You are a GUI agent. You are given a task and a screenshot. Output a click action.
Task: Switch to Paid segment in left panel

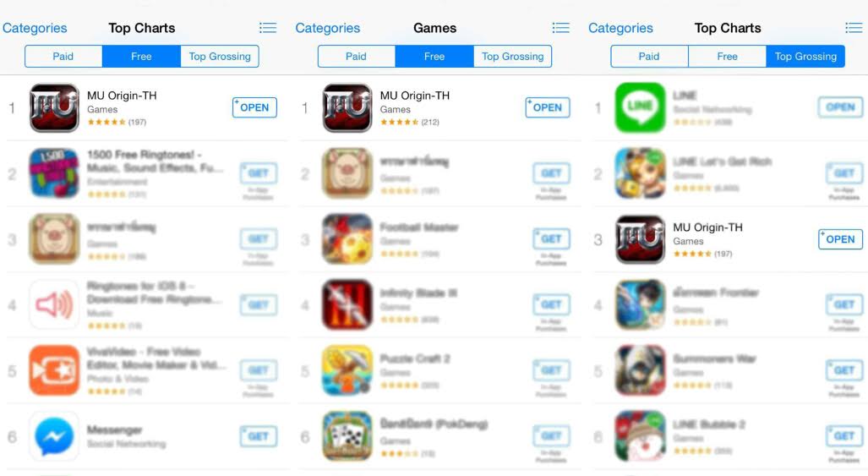click(63, 57)
